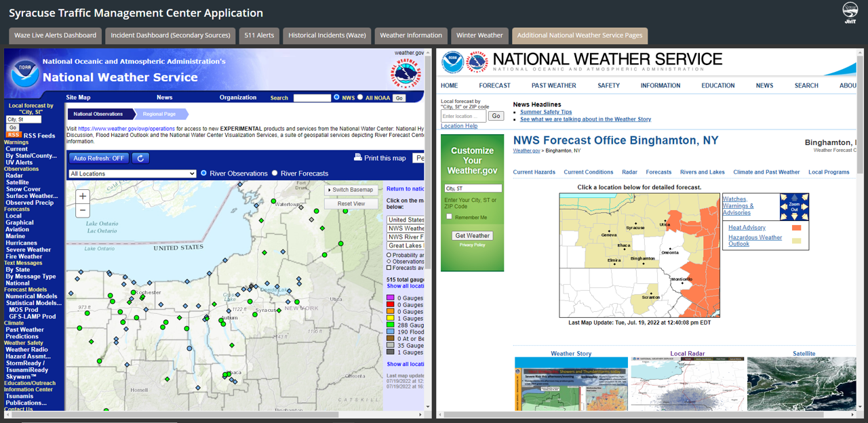Click the Enter location input field
Screen dimensions: 868x423
464,116
